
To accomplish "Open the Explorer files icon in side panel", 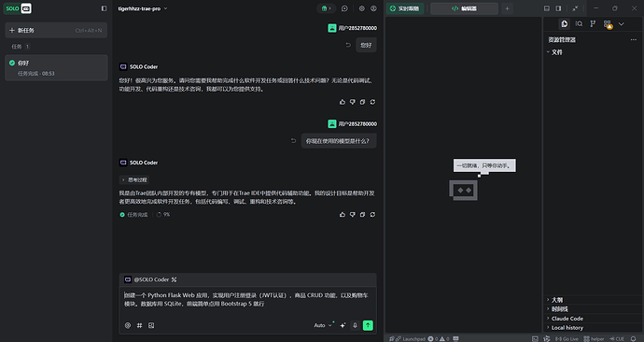I will pos(565,24).
